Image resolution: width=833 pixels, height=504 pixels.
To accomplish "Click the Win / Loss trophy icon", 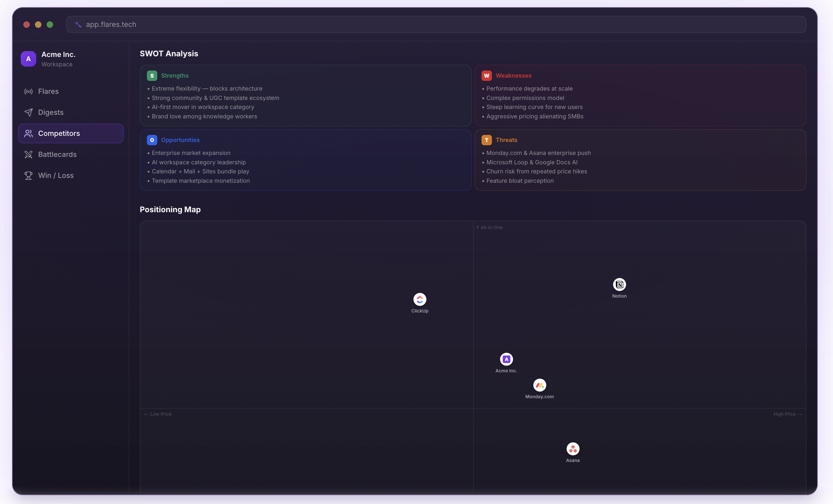I will point(28,175).
